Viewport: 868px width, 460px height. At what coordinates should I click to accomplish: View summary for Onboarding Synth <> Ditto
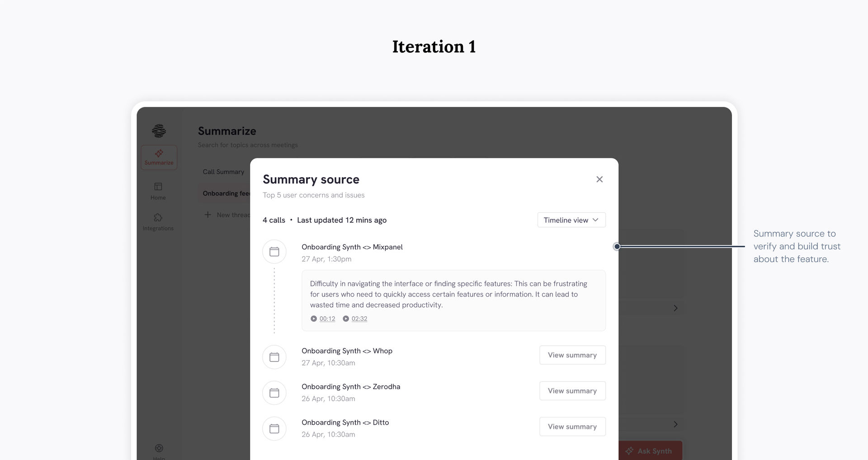click(572, 427)
